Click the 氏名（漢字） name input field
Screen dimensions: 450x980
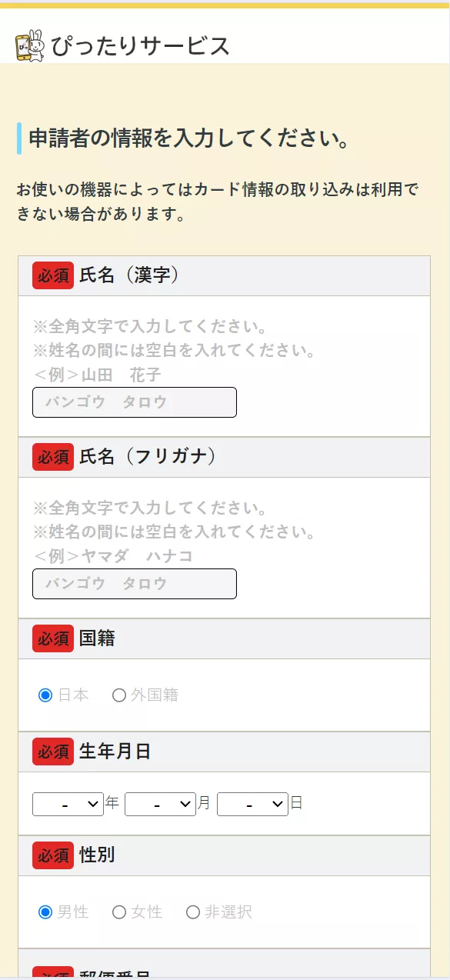pyautogui.click(x=134, y=402)
